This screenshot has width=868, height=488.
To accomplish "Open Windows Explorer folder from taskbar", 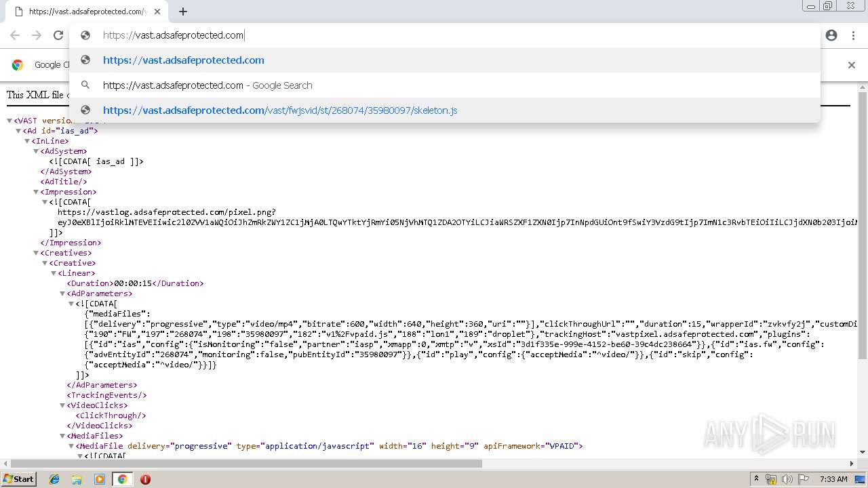I will [77, 479].
